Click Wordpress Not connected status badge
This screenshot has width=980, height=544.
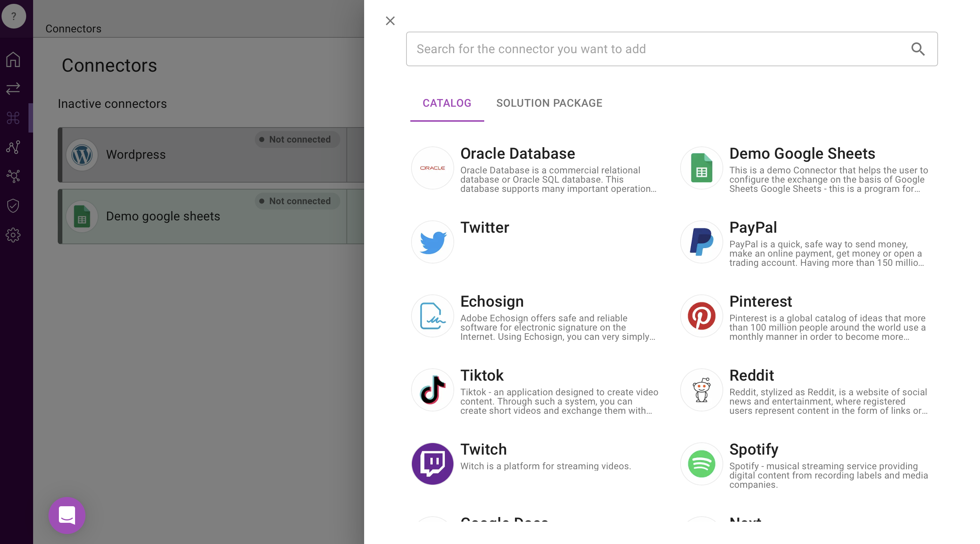click(x=297, y=139)
